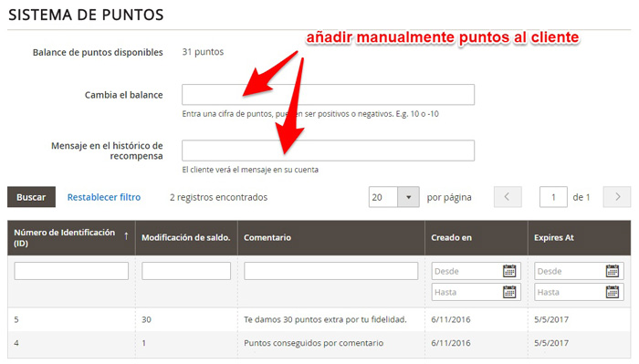639x364 pixels.
Task: Open calendar for Creado en Desde date
Action: [x=509, y=271]
